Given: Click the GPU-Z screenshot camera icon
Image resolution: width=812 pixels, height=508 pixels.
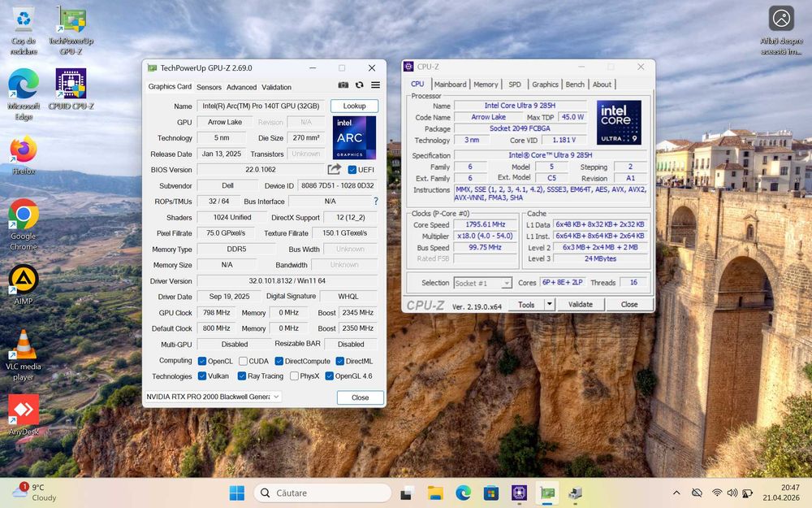Looking at the screenshot, I should 343,85.
